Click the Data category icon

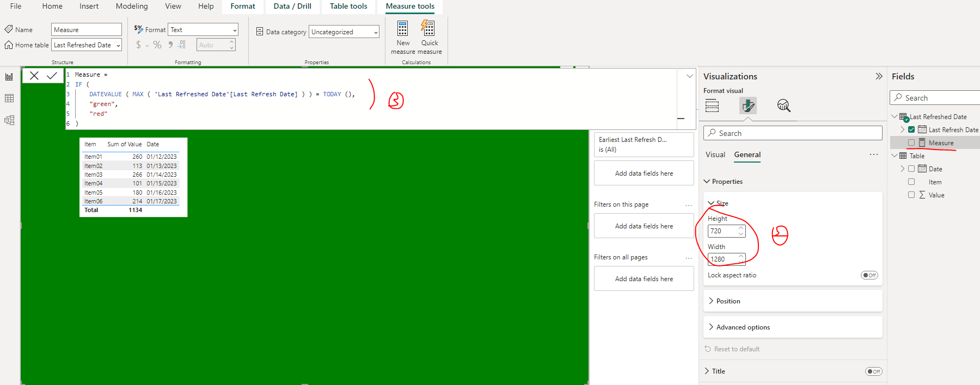click(x=260, y=32)
